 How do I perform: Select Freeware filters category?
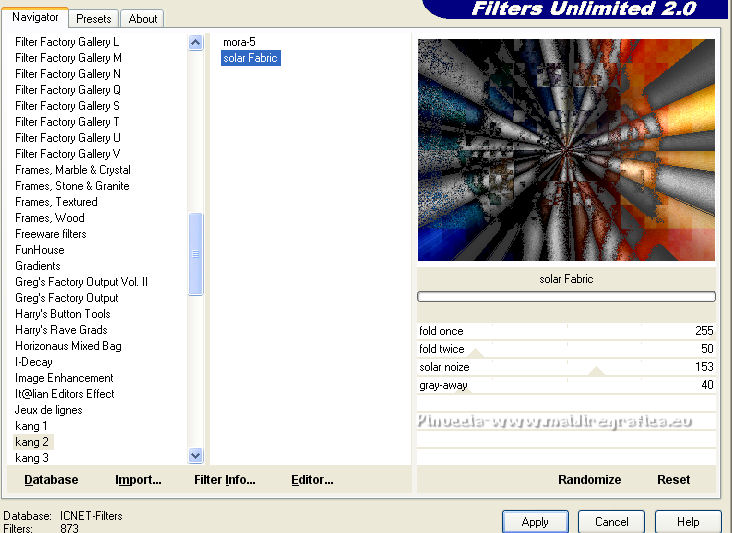click(51, 234)
